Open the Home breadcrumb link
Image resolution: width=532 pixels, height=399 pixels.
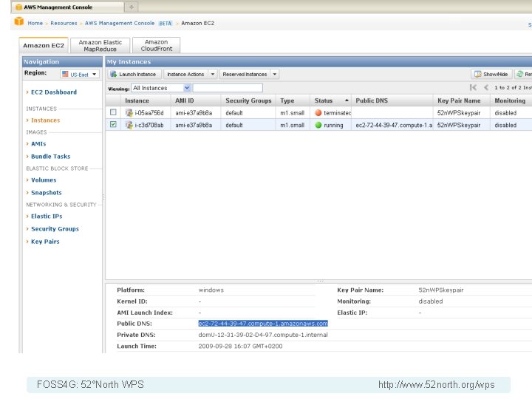35,23
